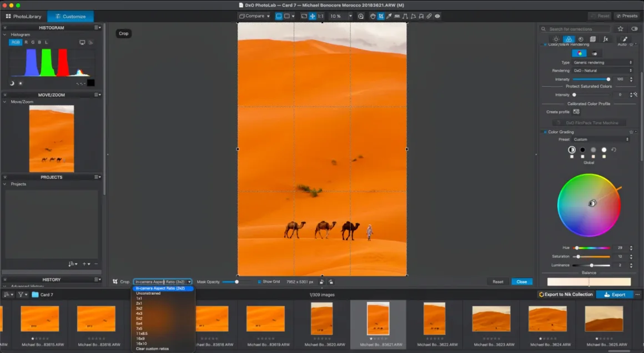The width and height of the screenshot is (644, 353).
Task: Adjust rendering Intensity slider at 100
Action: pyautogui.click(x=608, y=79)
